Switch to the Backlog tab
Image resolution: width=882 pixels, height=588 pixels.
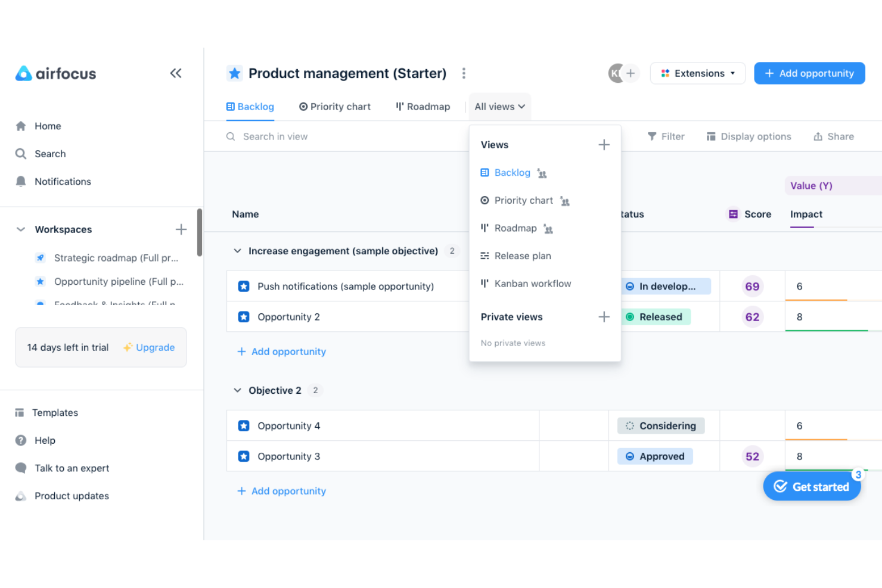[x=250, y=107]
